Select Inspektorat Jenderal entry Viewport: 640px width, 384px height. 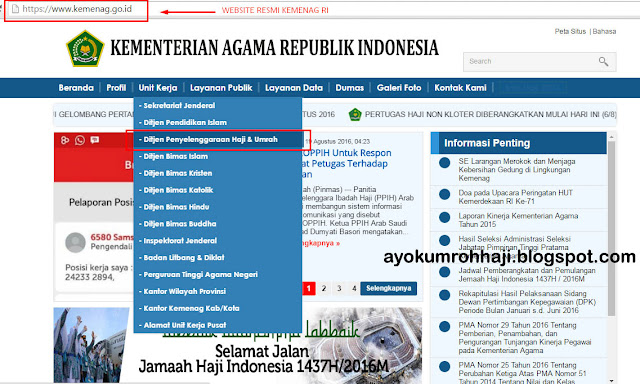point(218,241)
